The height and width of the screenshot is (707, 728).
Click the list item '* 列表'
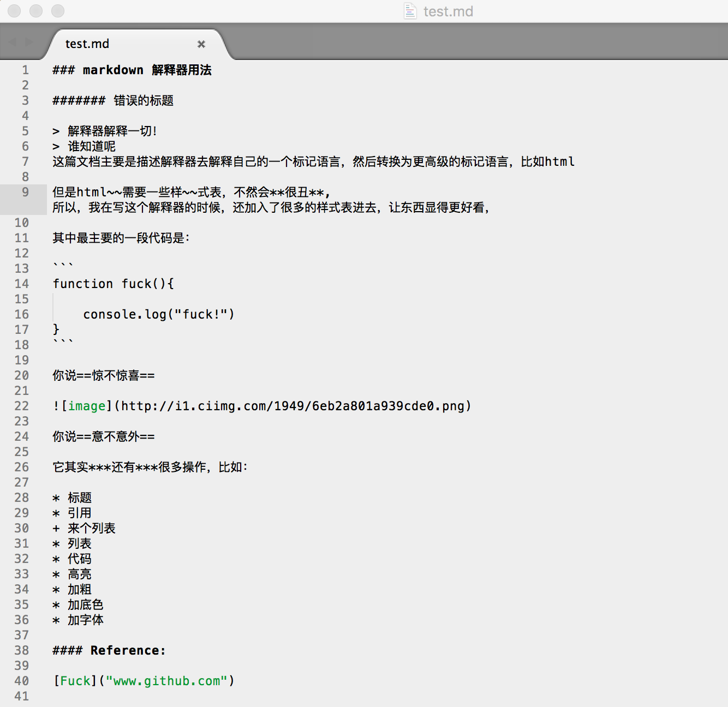(x=72, y=543)
